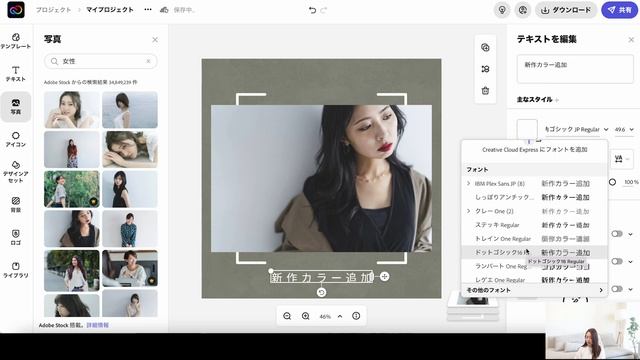This screenshot has height=360, width=640.
Task: Open the Templates panel in the sidebar
Action: pyautogui.click(x=16, y=41)
